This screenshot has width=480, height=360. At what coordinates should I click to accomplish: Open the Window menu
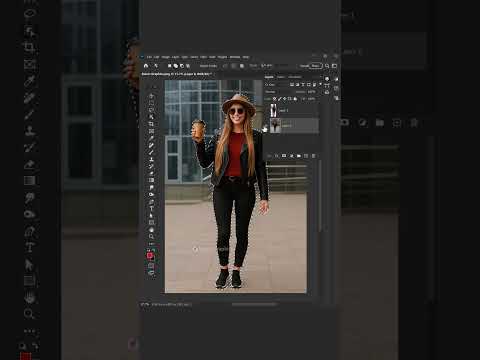(x=235, y=57)
